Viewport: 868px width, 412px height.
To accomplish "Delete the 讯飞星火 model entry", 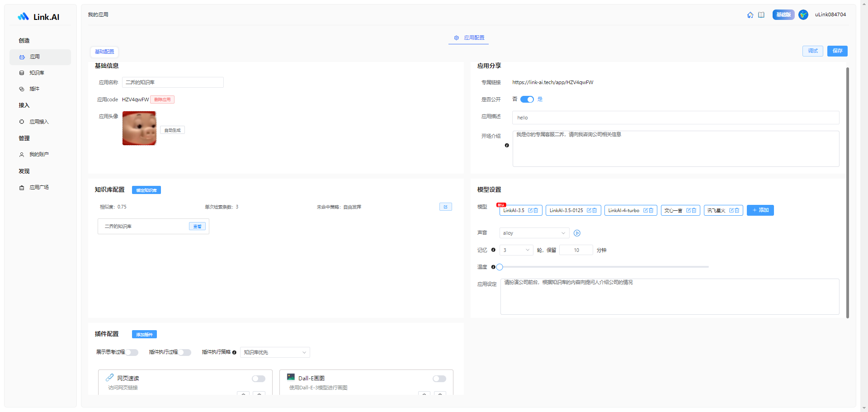I will pos(737,210).
